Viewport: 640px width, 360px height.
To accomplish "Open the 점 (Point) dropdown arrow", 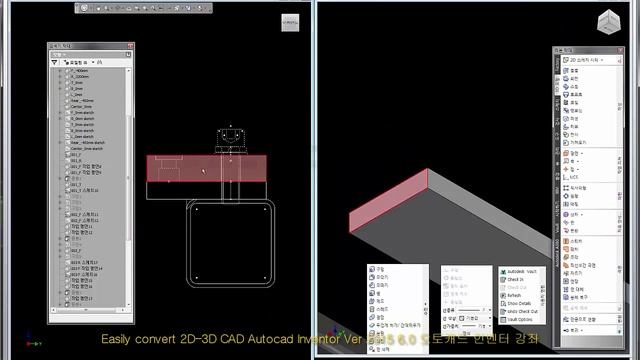I will [x=578, y=169].
